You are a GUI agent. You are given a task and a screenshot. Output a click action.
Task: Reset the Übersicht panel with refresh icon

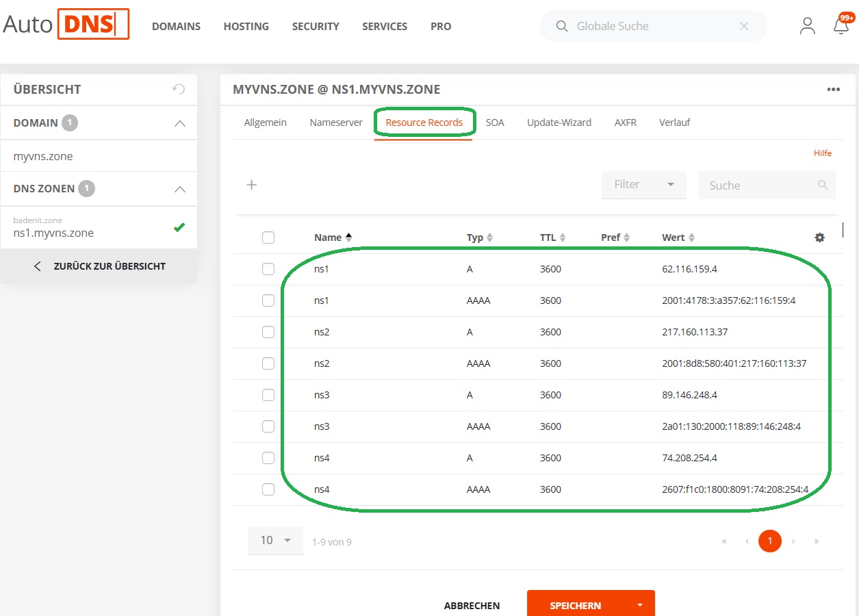pos(179,89)
